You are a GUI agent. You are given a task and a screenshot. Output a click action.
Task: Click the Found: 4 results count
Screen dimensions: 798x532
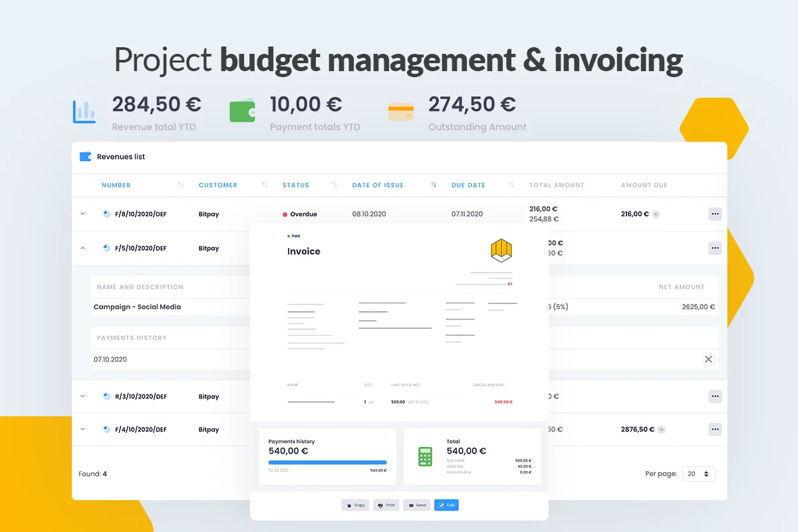(92, 474)
